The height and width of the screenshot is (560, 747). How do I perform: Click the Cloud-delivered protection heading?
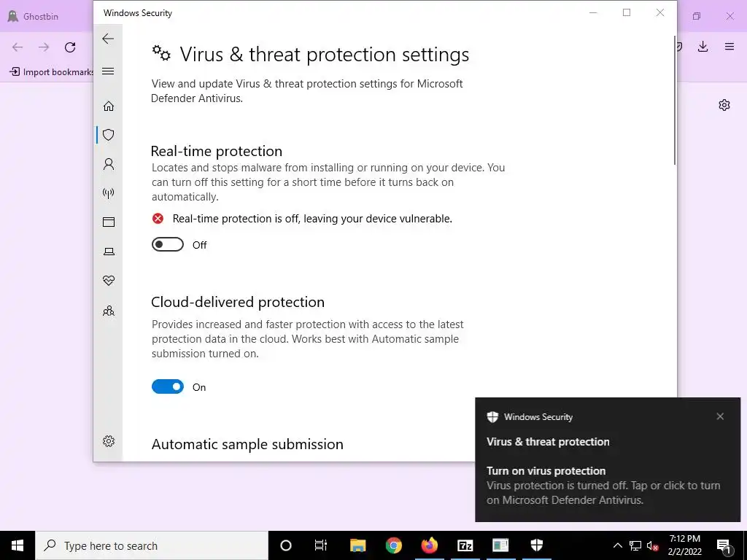[238, 302]
